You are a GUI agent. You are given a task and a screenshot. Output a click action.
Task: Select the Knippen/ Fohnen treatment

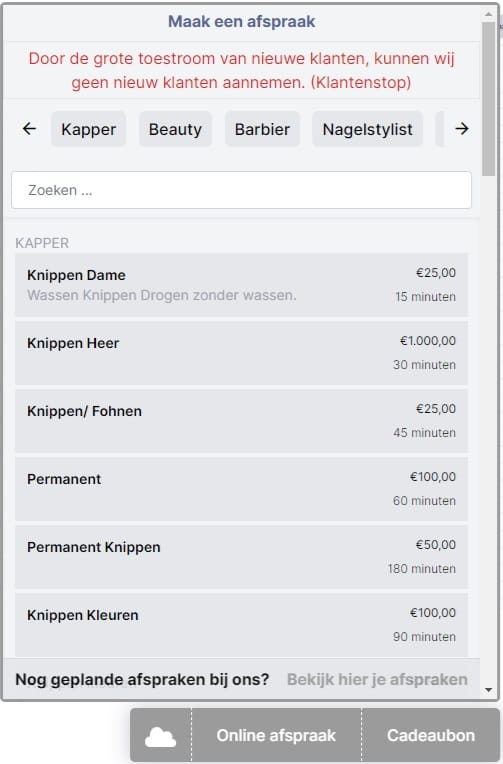241,421
